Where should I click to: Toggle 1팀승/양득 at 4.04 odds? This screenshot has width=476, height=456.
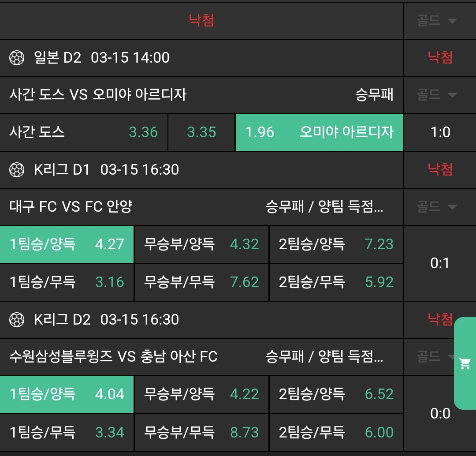point(67,394)
